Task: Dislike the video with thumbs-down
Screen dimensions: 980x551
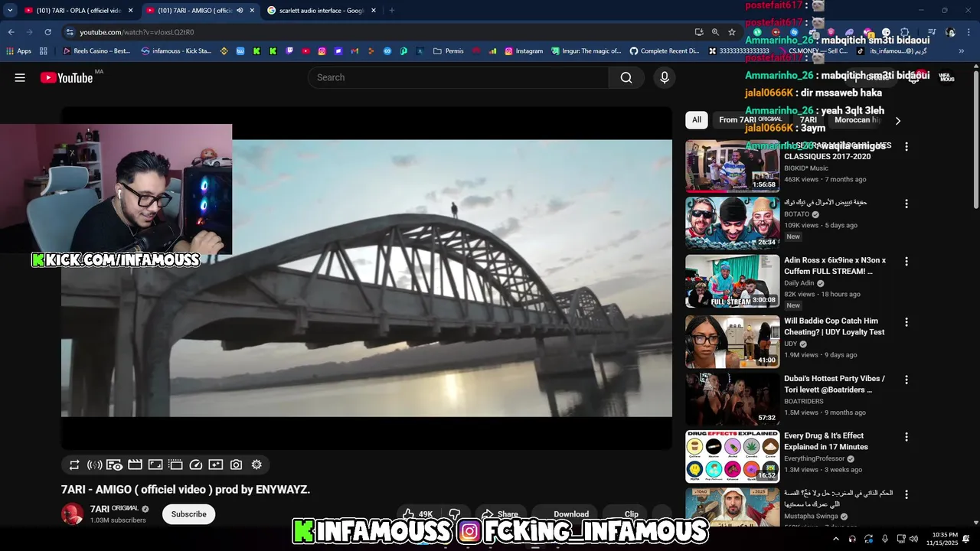Action: tap(454, 514)
